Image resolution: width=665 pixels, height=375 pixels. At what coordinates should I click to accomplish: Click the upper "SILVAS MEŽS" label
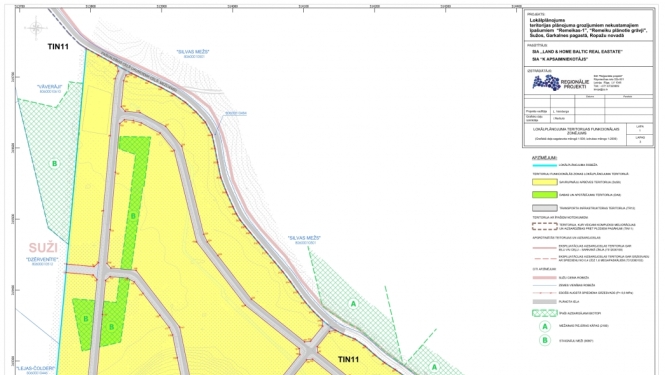pyautogui.click(x=193, y=52)
